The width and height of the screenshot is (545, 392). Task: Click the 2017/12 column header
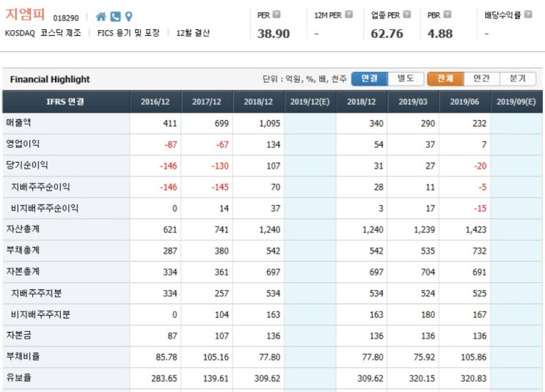(x=206, y=102)
